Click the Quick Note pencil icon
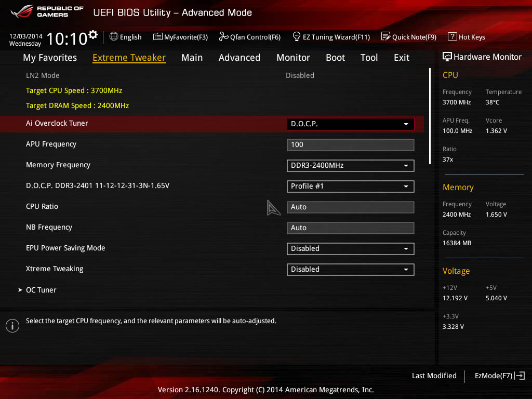 click(385, 36)
